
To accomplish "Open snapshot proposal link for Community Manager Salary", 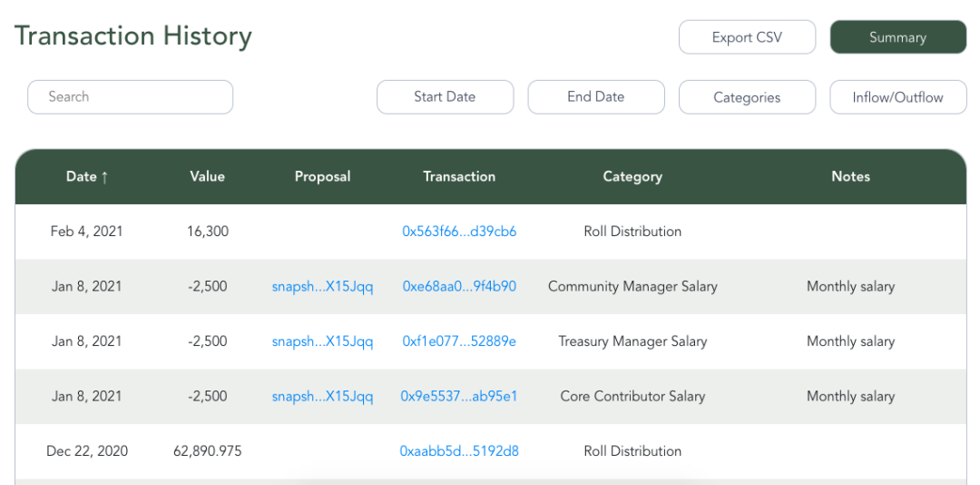I will [322, 287].
